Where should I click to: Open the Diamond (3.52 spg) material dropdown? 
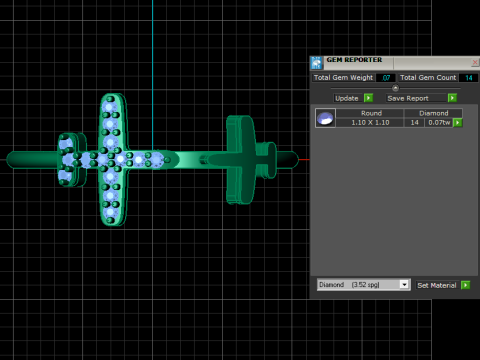tap(405, 285)
